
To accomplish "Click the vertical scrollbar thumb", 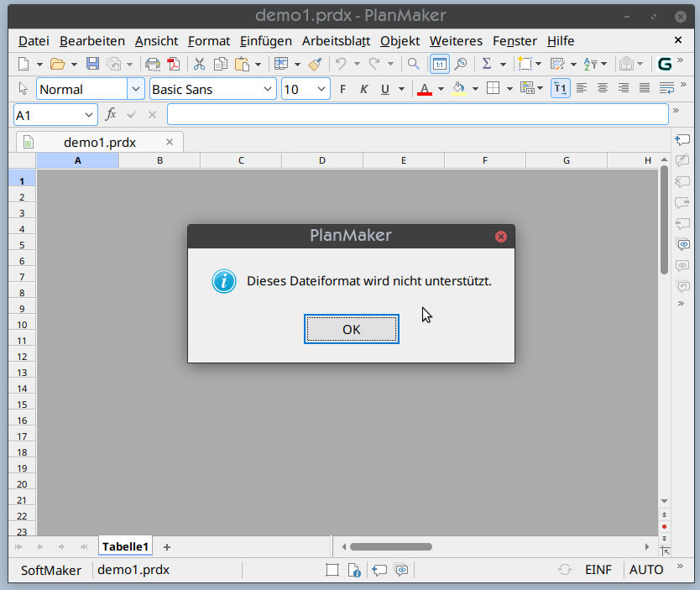I will click(664, 220).
